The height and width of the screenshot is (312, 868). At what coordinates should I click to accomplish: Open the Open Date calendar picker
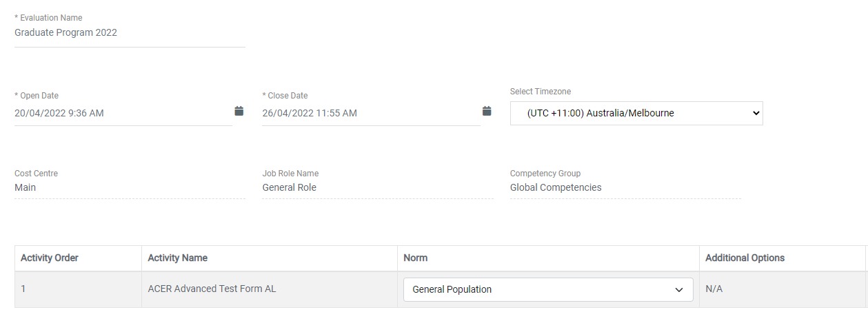point(239,111)
